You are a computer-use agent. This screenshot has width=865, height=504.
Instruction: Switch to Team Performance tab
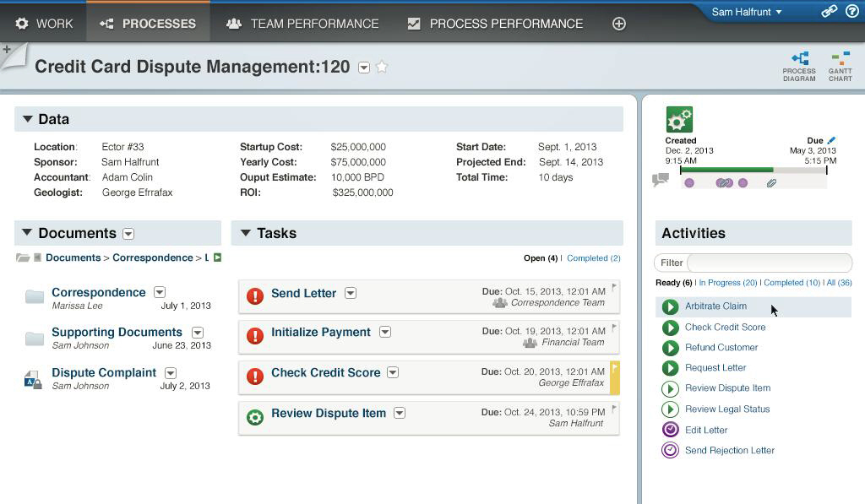302,24
